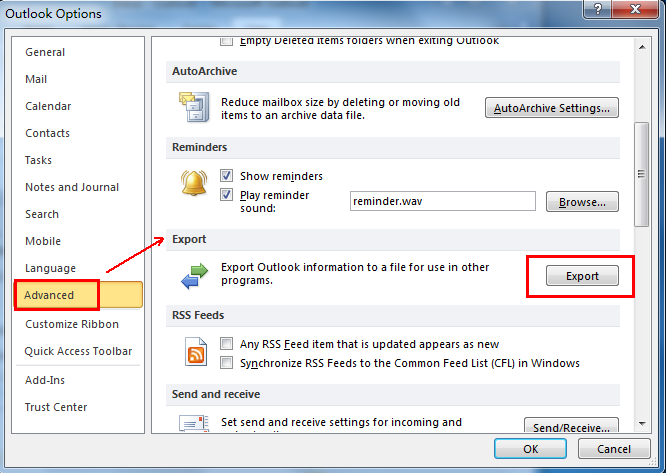Confirm options with the OK button
The image size is (666, 473).
tap(531, 449)
